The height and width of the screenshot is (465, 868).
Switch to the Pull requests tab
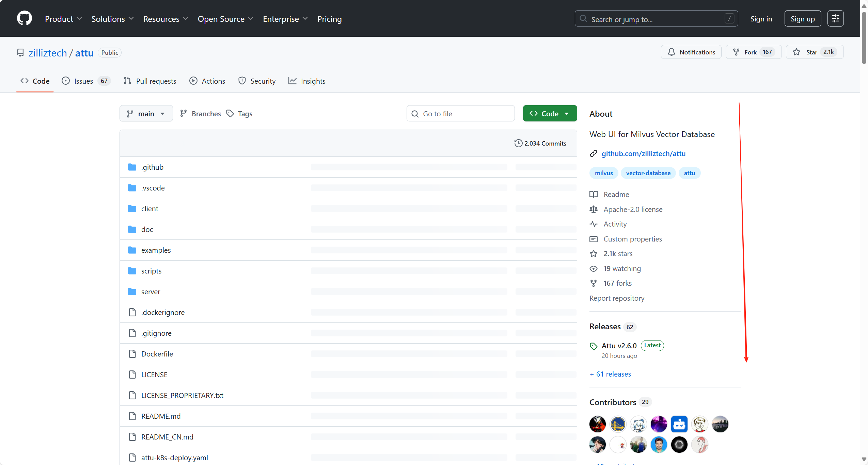tap(150, 81)
